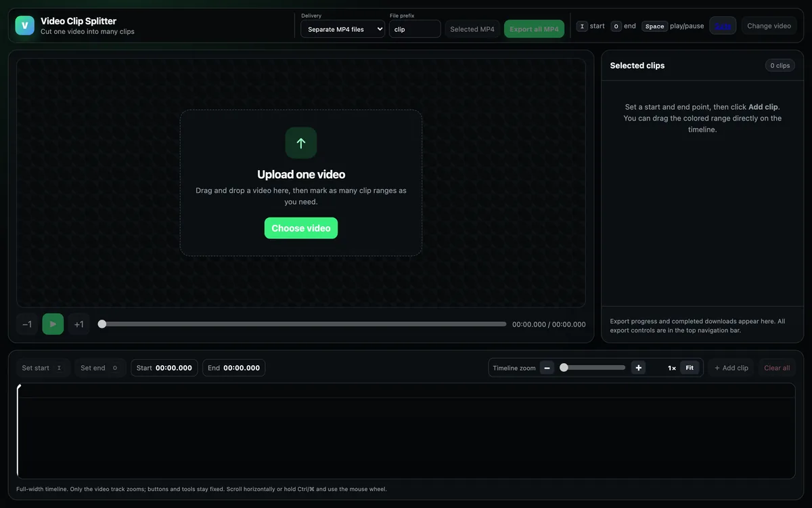812x508 pixels.
Task: Step back one frame with −1
Action: [x=27, y=324]
